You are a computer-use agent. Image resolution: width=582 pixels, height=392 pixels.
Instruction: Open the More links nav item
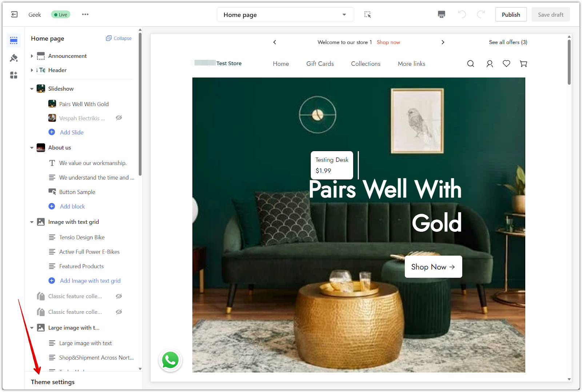click(411, 64)
